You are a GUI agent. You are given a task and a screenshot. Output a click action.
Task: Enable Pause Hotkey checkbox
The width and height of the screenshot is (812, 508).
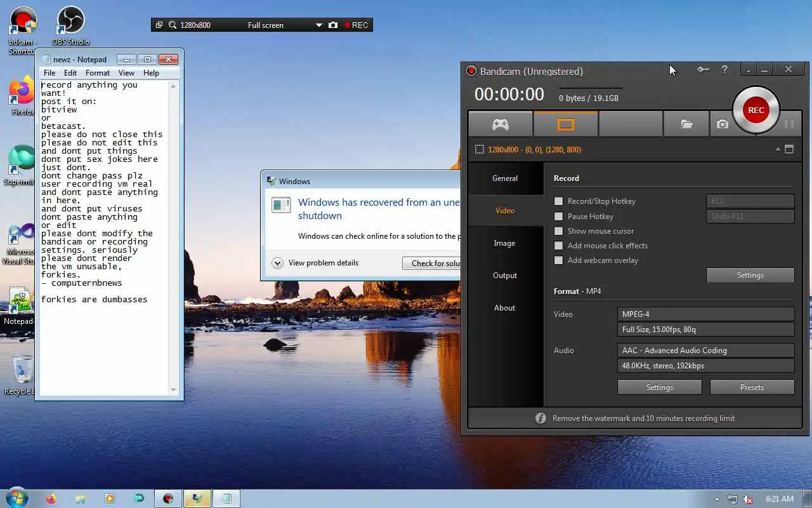pyautogui.click(x=559, y=217)
